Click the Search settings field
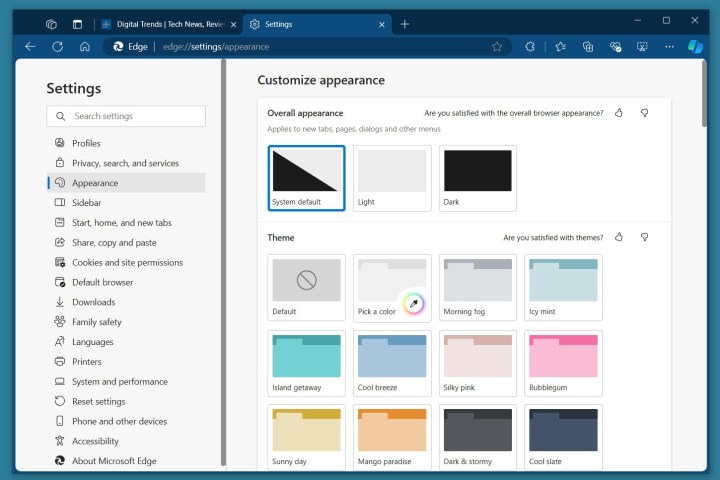Image resolution: width=720 pixels, height=480 pixels. [126, 116]
